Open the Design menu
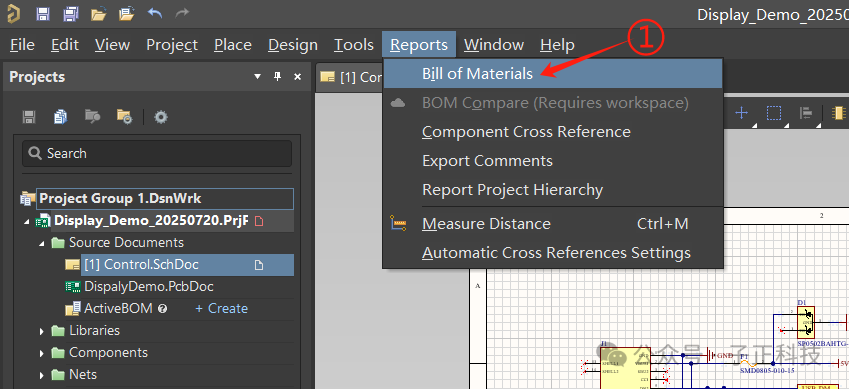Image resolution: width=849 pixels, height=389 pixels. click(293, 44)
